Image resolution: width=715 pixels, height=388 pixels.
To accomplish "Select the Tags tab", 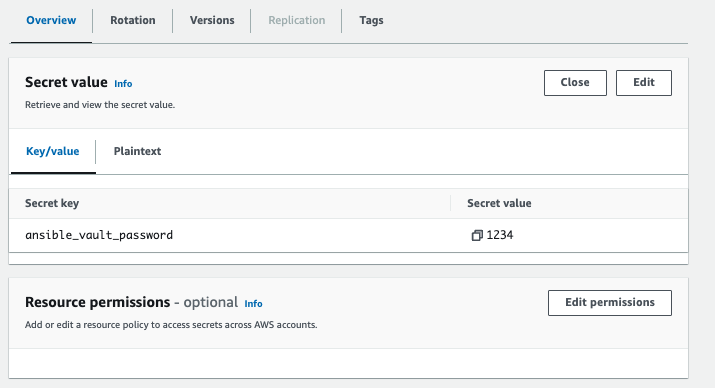I will coord(371,21).
